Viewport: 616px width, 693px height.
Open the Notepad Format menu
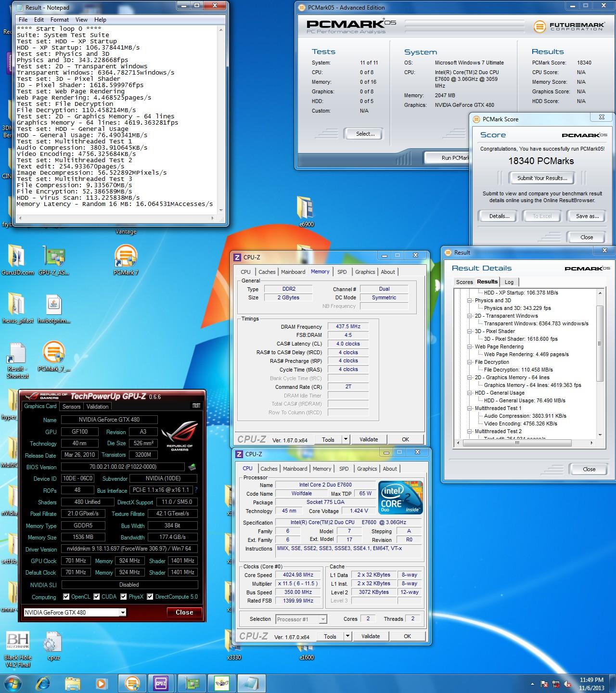[60, 20]
